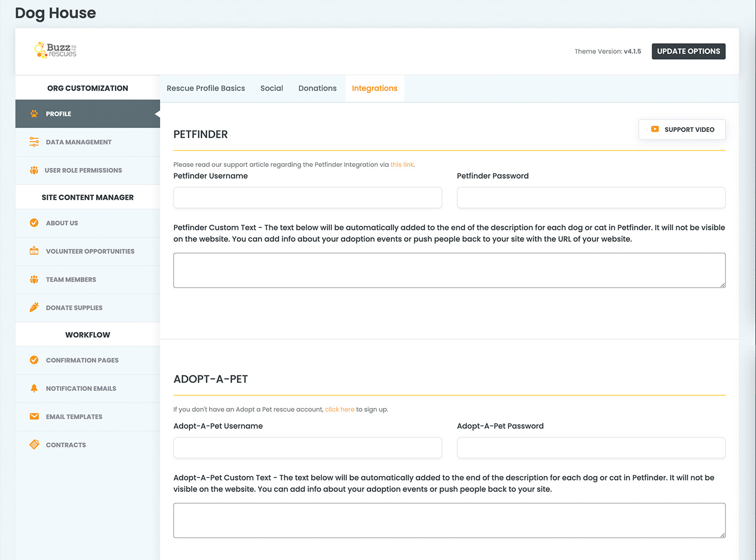Click "click here" to sign up for Adopt-a-Pet
756x560 pixels.
340,409
